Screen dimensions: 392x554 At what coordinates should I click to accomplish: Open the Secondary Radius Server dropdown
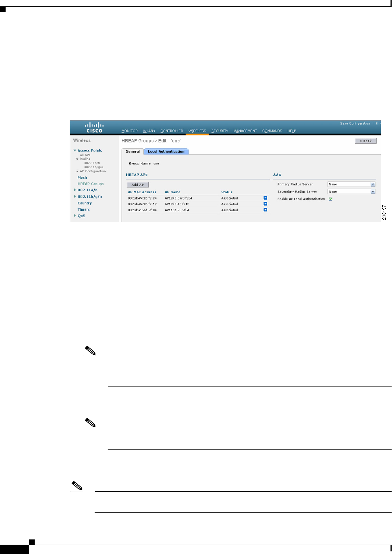click(351, 191)
